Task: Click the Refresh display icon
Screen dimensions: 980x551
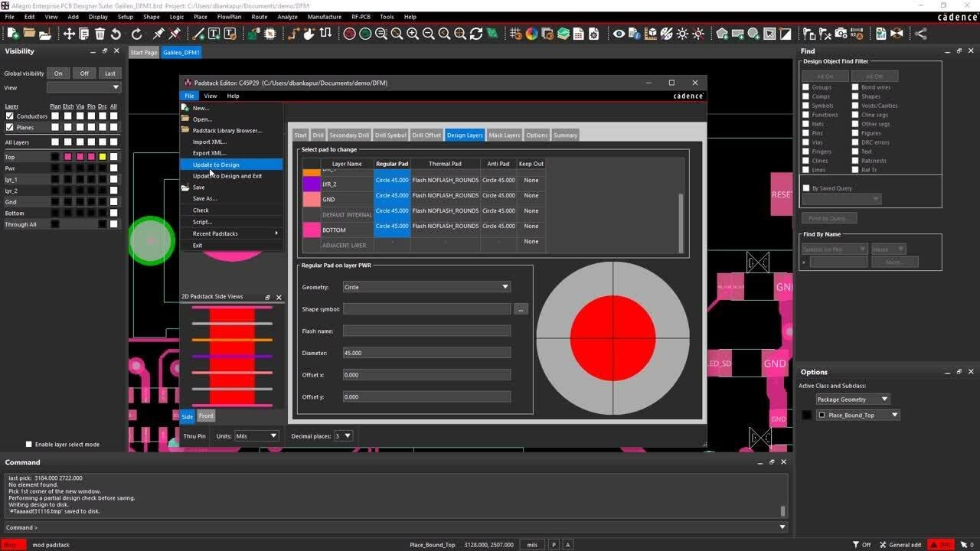Action: (x=476, y=34)
